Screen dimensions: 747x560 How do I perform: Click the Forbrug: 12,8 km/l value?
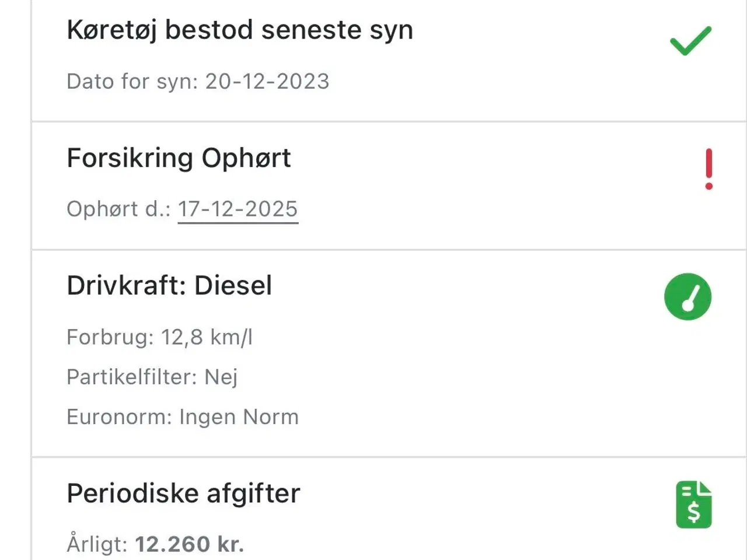[x=158, y=337]
